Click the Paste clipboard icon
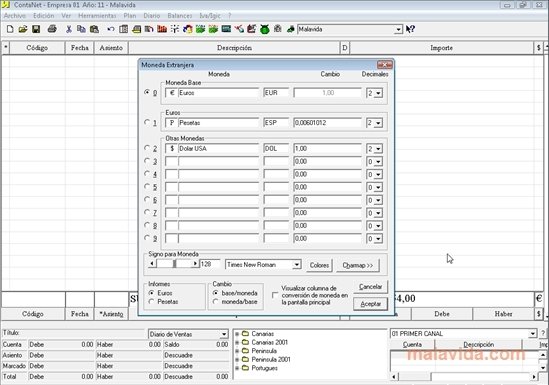This screenshot has width=549, height=385. click(94, 29)
